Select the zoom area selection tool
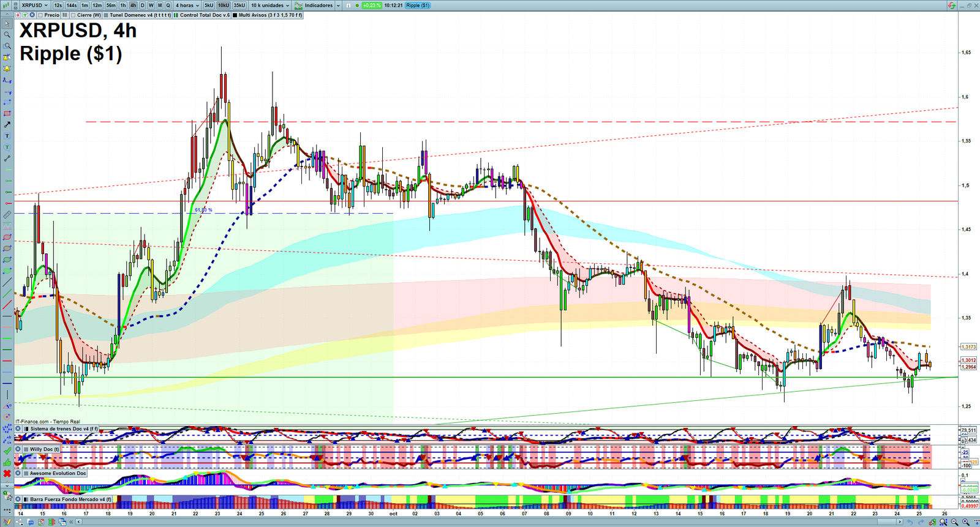 pyautogui.click(x=7, y=46)
